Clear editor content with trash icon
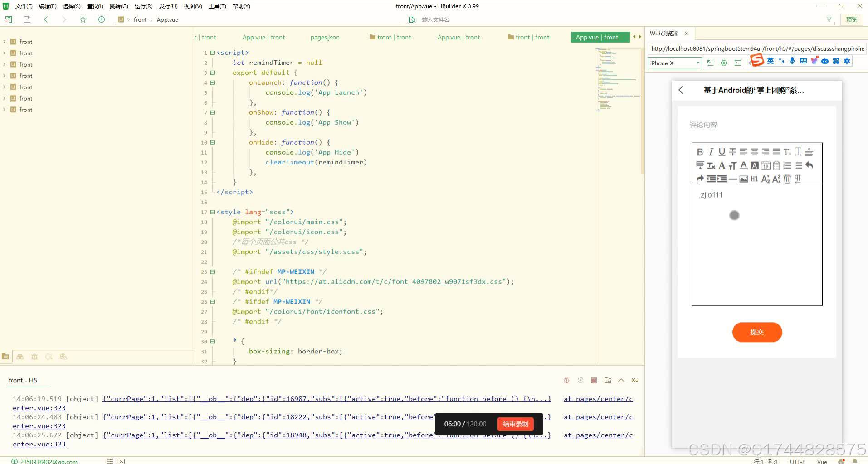 [x=787, y=179]
